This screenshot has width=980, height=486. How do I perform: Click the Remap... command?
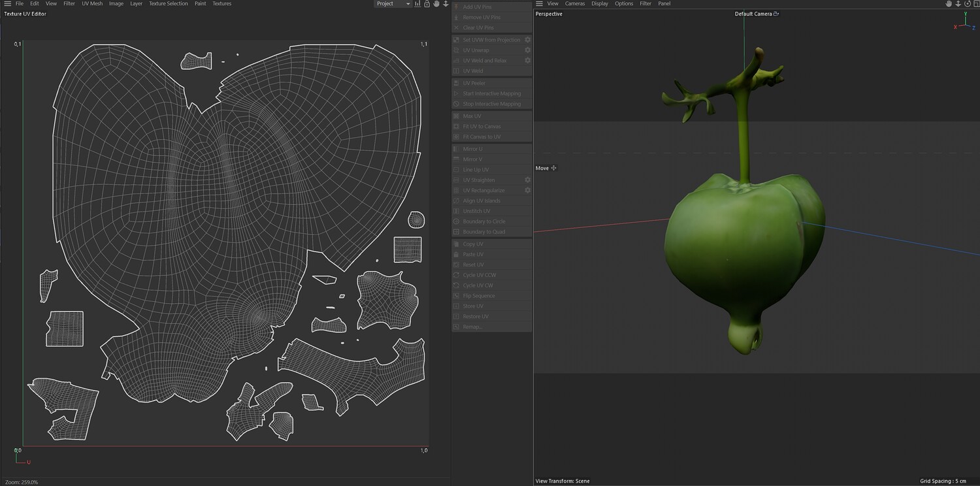(x=492, y=327)
